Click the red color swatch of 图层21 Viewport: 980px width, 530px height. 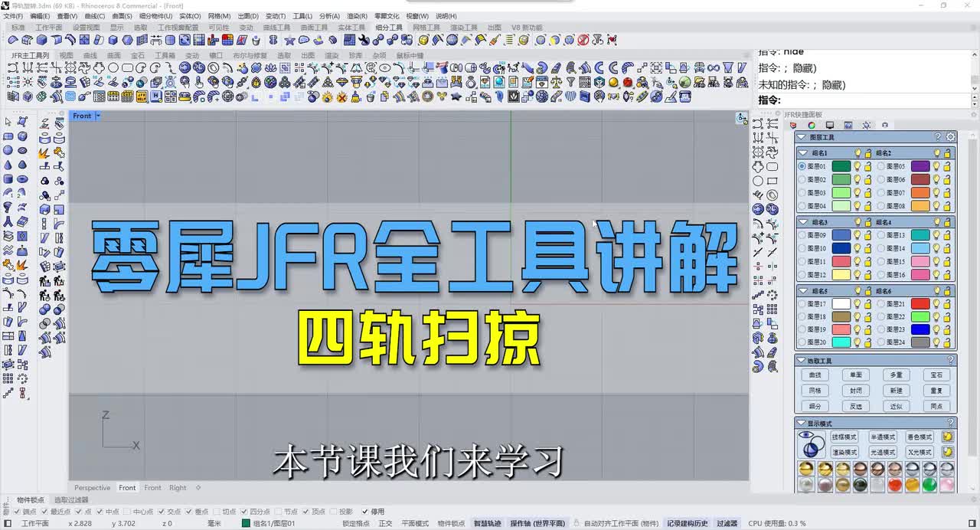point(920,304)
